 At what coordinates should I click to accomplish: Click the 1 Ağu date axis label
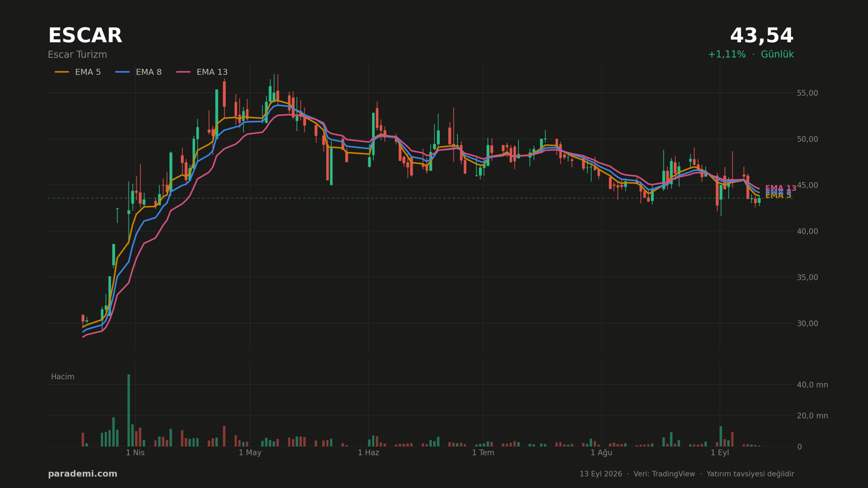[601, 453]
